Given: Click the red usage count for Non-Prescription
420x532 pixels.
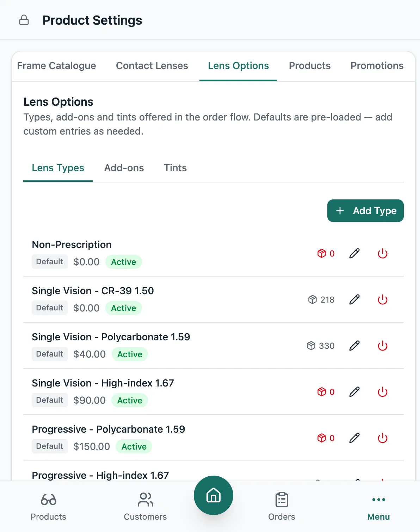Looking at the screenshot, I should [326, 253].
